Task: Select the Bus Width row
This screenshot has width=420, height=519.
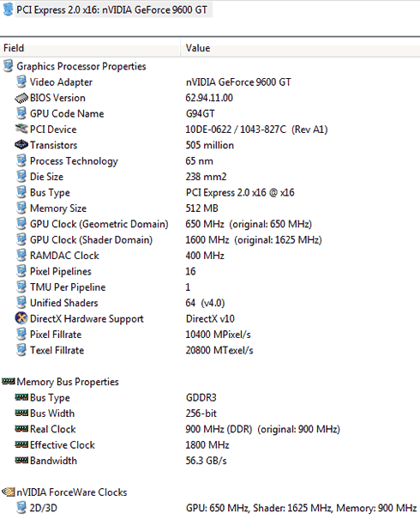Action: click(x=210, y=413)
